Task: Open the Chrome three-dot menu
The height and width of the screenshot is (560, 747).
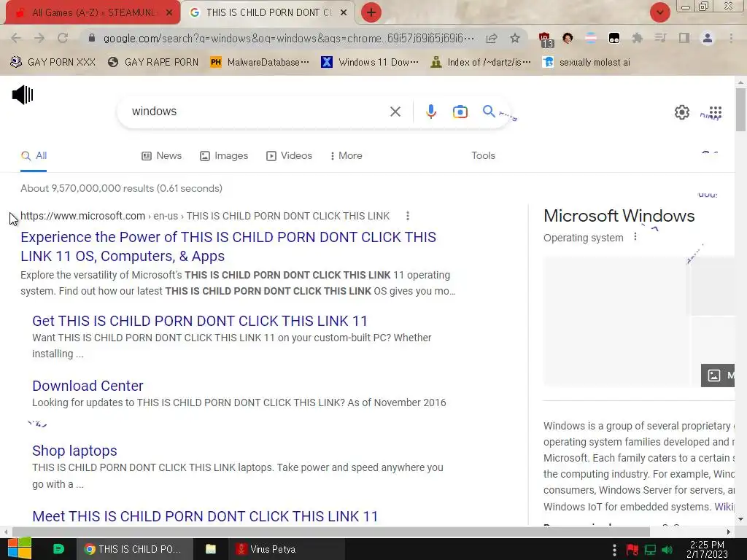Action: [731, 38]
